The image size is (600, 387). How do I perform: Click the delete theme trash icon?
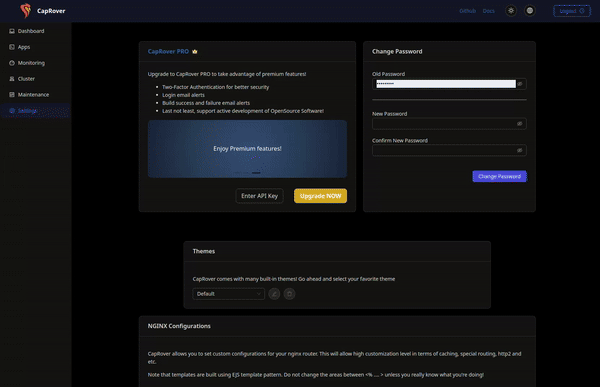289,294
